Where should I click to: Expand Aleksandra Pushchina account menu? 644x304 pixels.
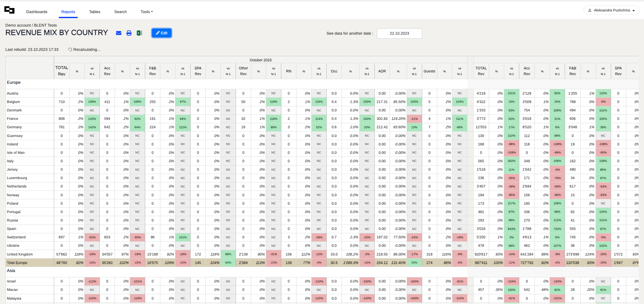tap(612, 10)
